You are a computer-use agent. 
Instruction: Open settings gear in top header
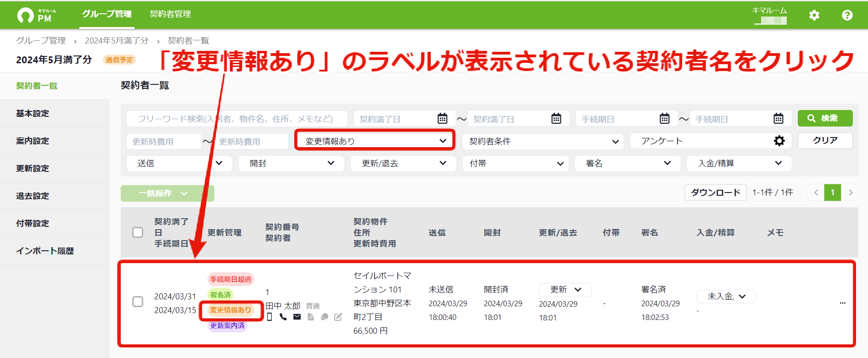(x=814, y=15)
